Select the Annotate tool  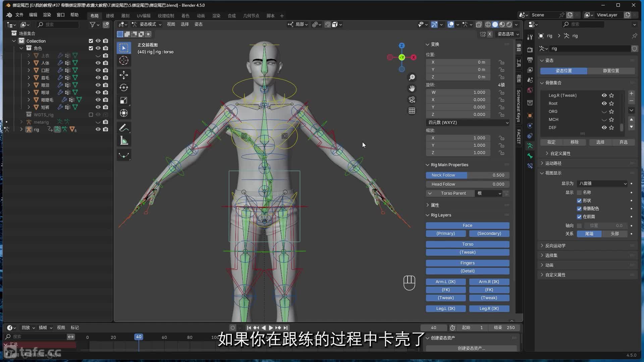pos(124,128)
